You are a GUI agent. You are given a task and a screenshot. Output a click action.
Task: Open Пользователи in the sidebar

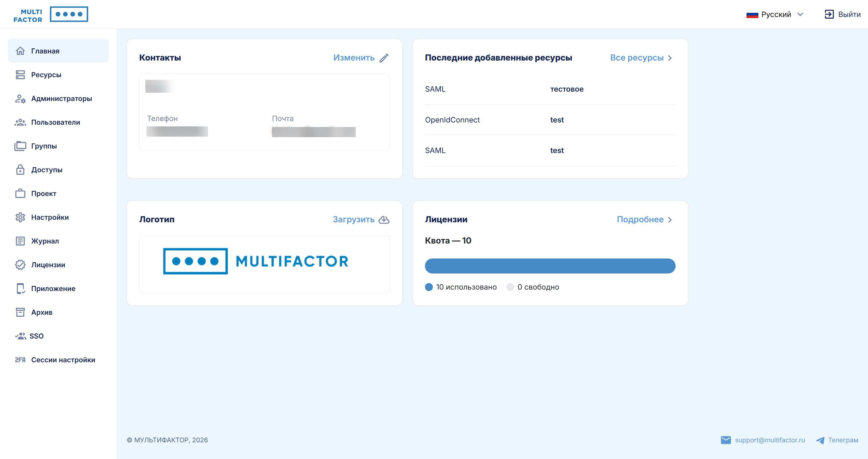56,122
